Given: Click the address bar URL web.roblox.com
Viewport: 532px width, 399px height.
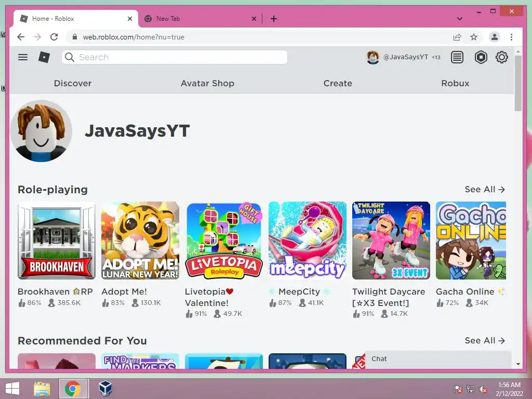Looking at the screenshot, I should coord(134,37).
